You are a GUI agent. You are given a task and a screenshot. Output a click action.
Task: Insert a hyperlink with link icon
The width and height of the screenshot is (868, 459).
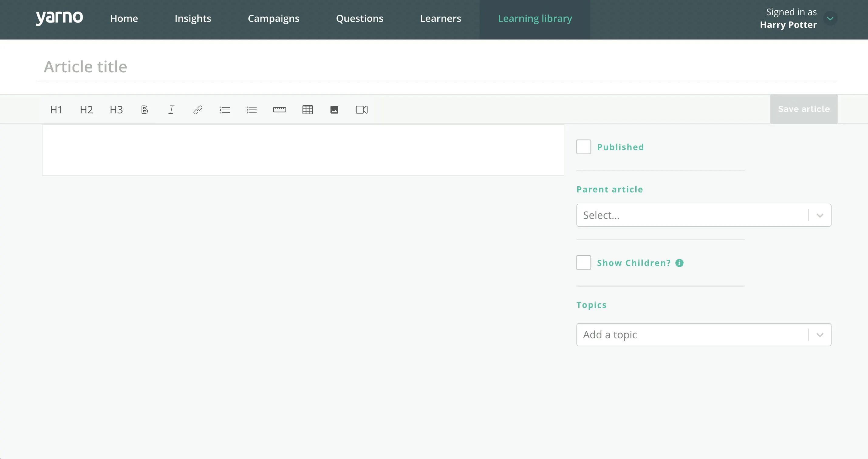[198, 110]
